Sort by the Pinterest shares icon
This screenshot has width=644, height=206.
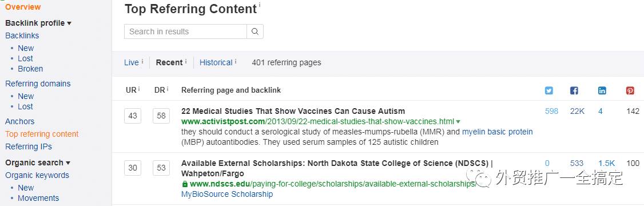pos(630,90)
